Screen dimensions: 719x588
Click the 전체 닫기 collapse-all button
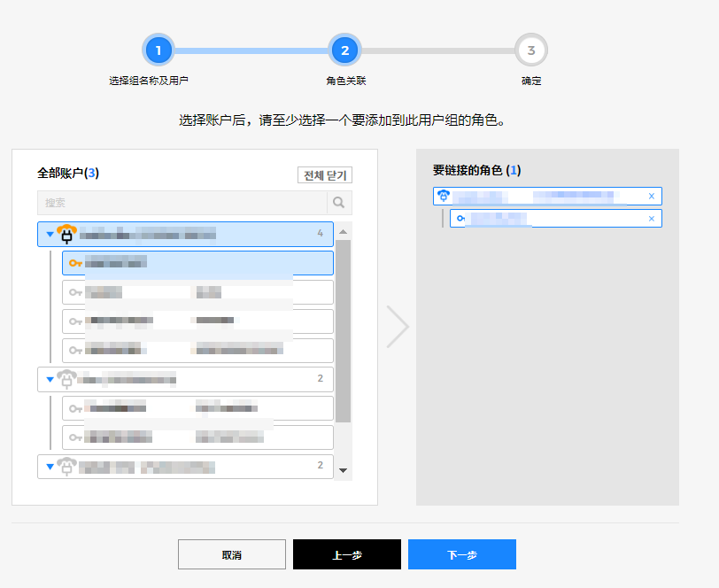(x=324, y=175)
